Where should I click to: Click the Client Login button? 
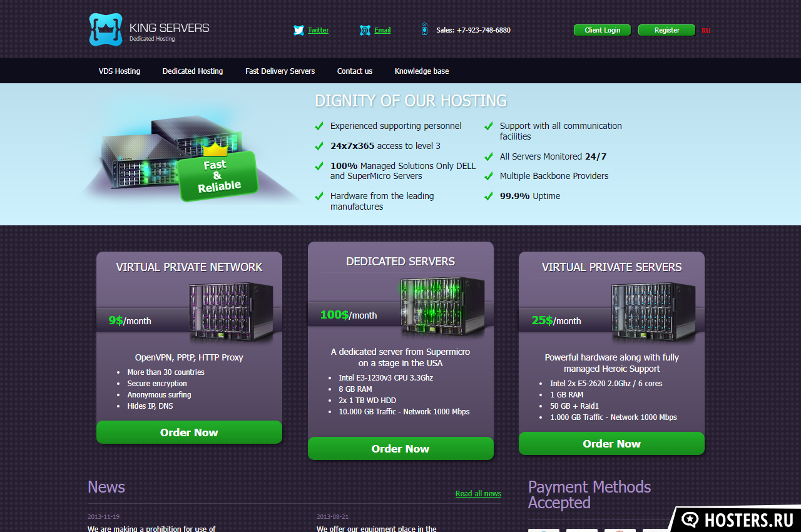[602, 30]
